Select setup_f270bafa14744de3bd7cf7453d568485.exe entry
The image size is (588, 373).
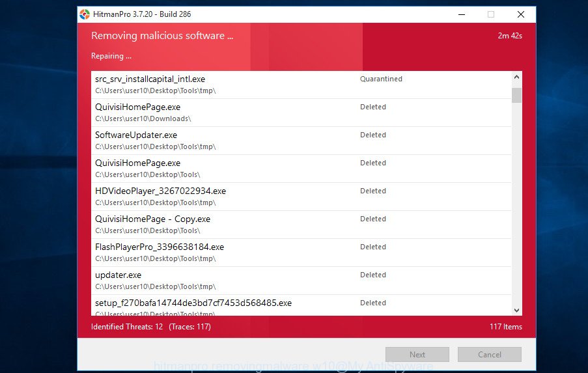(x=301, y=305)
